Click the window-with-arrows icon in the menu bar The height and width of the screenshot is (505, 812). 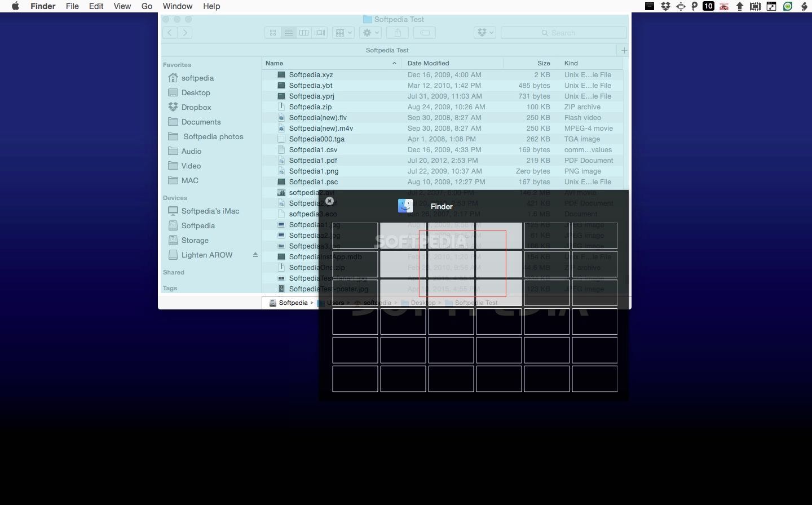pos(771,6)
